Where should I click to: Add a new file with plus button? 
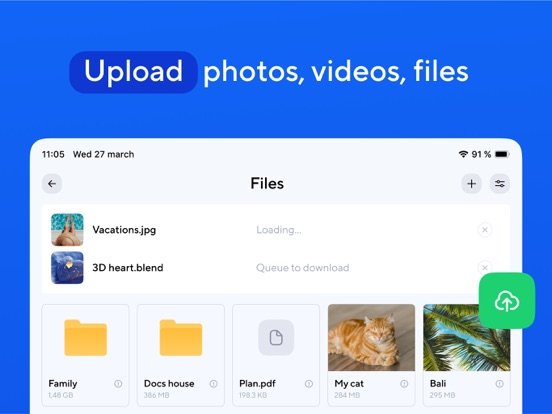[x=471, y=184]
